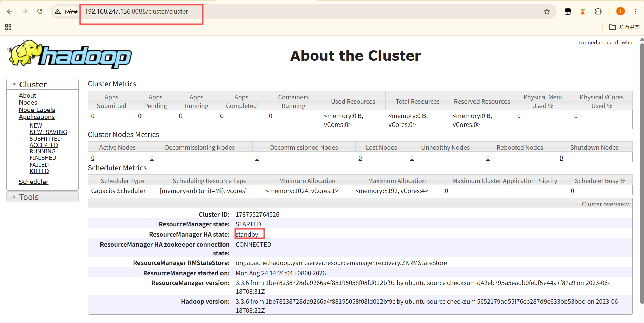The image size is (644, 323).
Task: Reload the current page
Action: coord(40,11)
